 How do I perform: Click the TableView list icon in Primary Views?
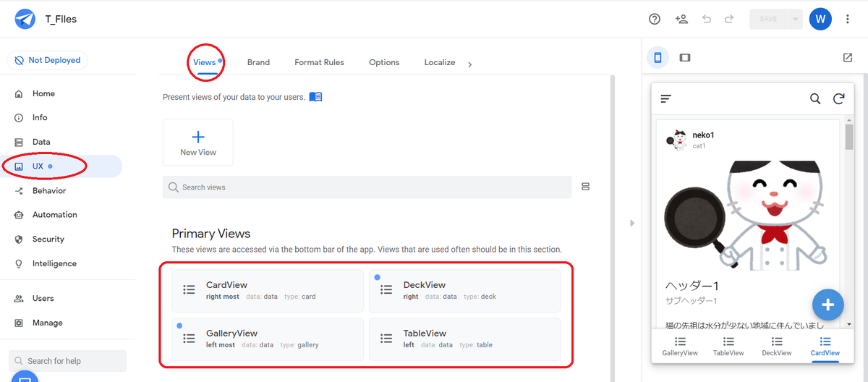[386, 338]
